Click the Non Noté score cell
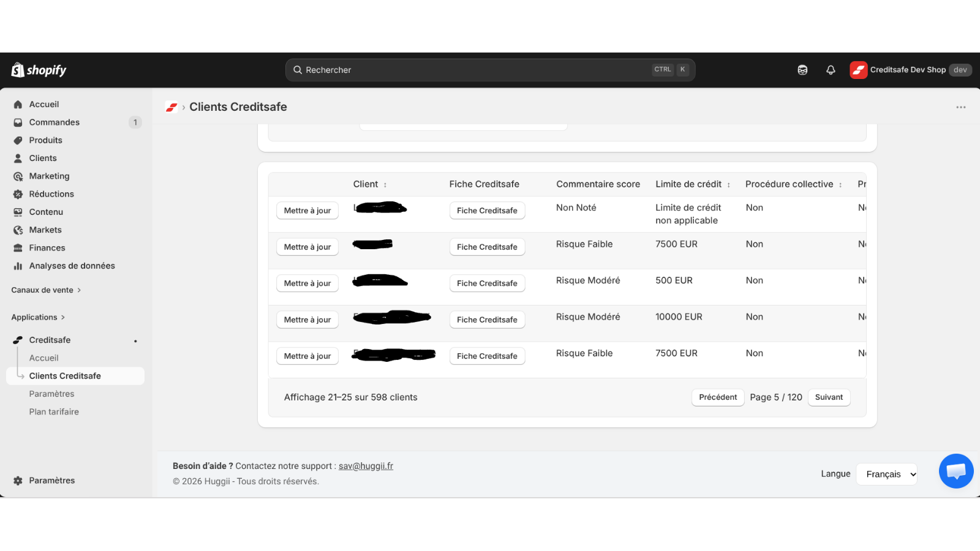The image size is (980, 551). (x=576, y=208)
